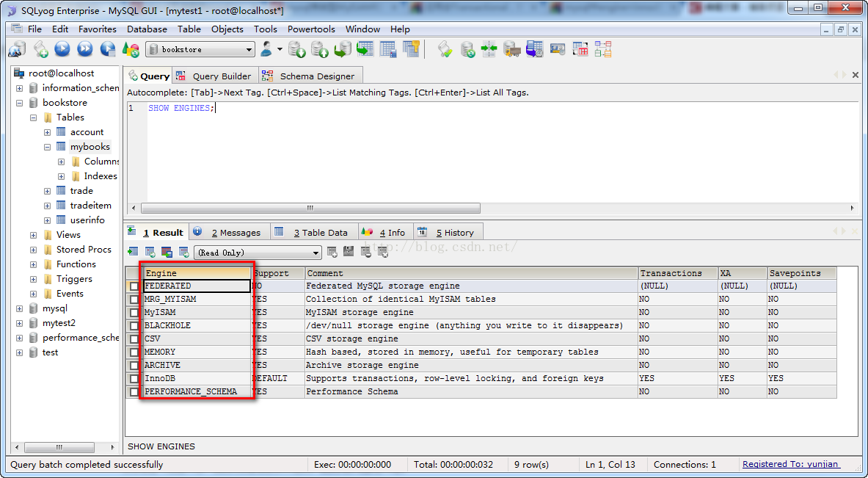Expand the Stored Procs folder
The image size is (868, 478).
pyautogui.click(x=33, y=250)
